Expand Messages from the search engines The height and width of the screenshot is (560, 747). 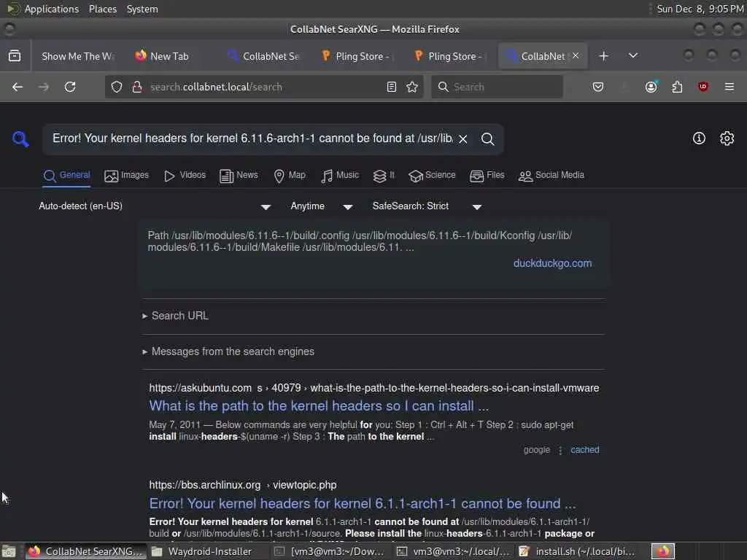point(228,351)
